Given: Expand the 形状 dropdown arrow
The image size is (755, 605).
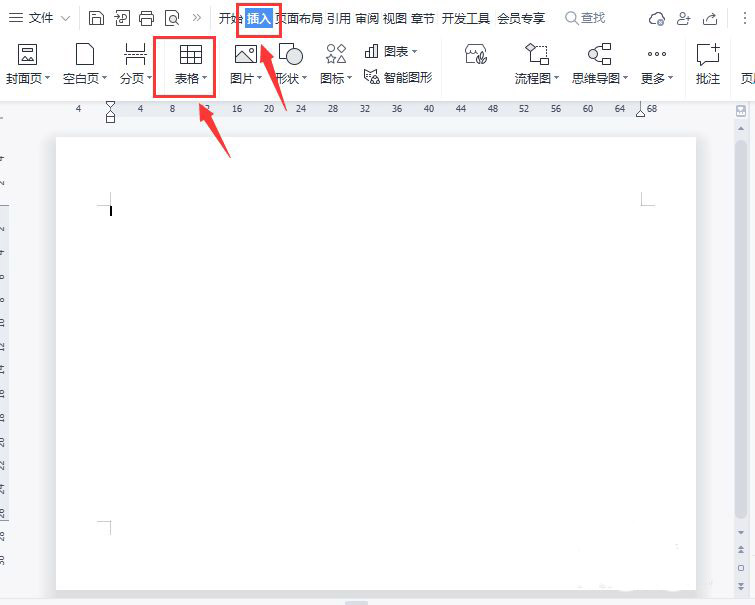Looking at the screenshot, I should tap(304, 78).
